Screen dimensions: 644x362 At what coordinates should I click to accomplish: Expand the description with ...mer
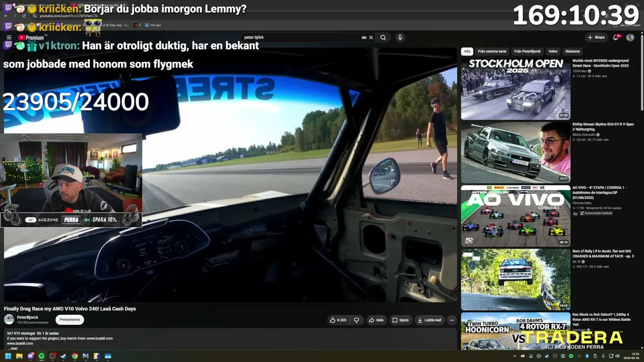coord(13,348)
